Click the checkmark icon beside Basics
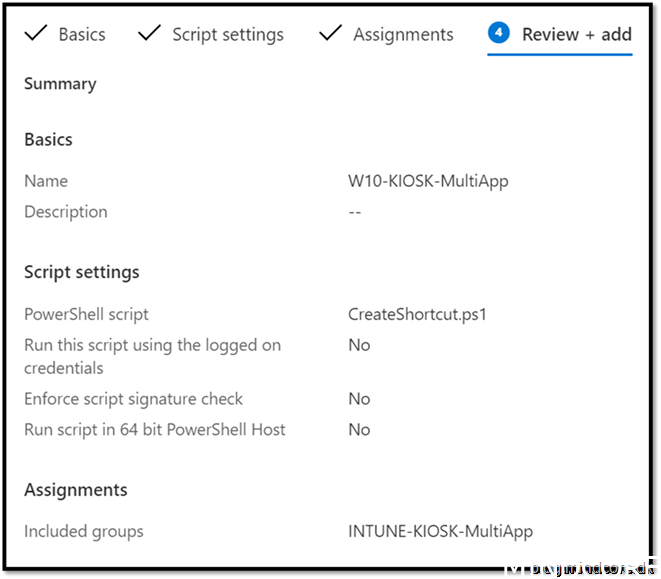The height and width of the screenshot is (579, 661). pyautogui.click(x=35, y=34)
